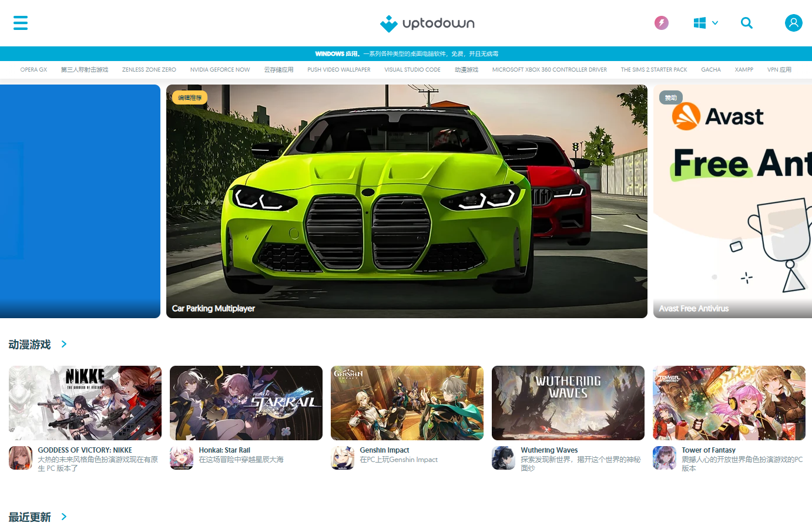Expand 动漫游戏 section with its chevron

64,344
